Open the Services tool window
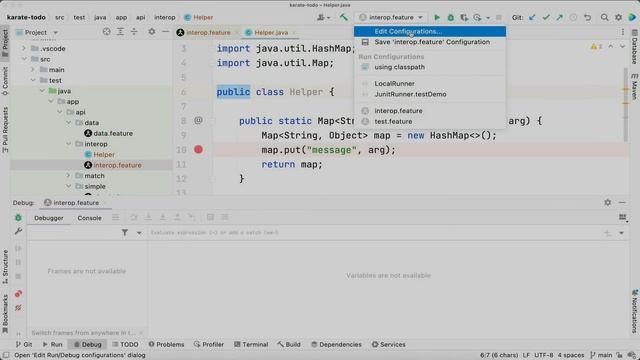The image size is (640, 360). pos(388,344)
